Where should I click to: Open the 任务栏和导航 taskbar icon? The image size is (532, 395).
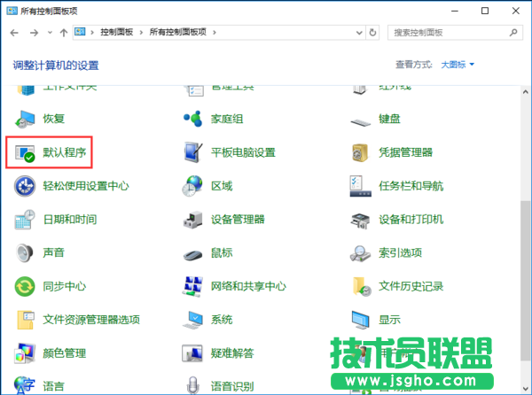tap(360, 186)
